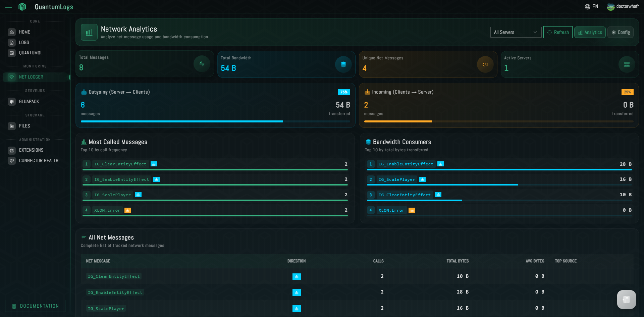Click the Network Analytics bar-chart header icon
The height and width of the screenshot is (317, 644).
point(89,32)
